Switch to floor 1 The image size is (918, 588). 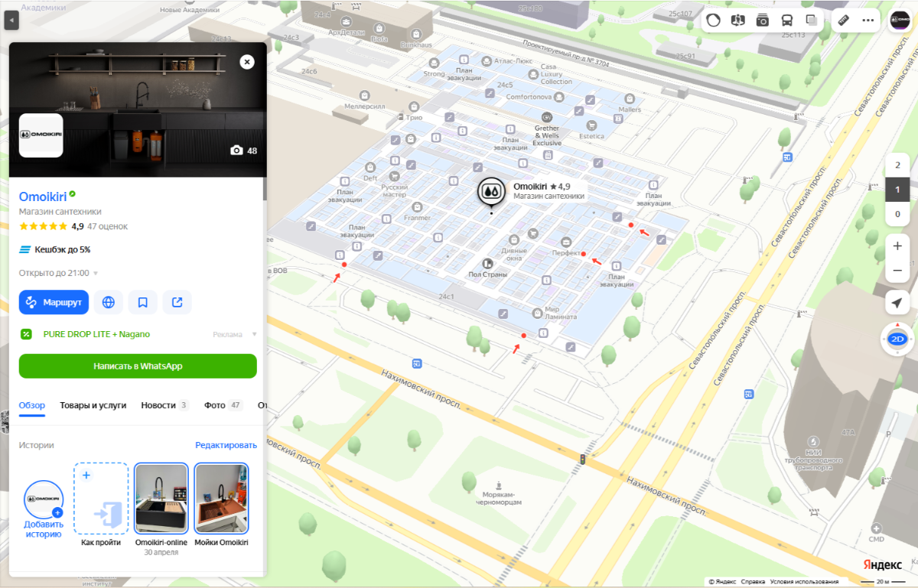pyautogui.click(x=897, y=190)
